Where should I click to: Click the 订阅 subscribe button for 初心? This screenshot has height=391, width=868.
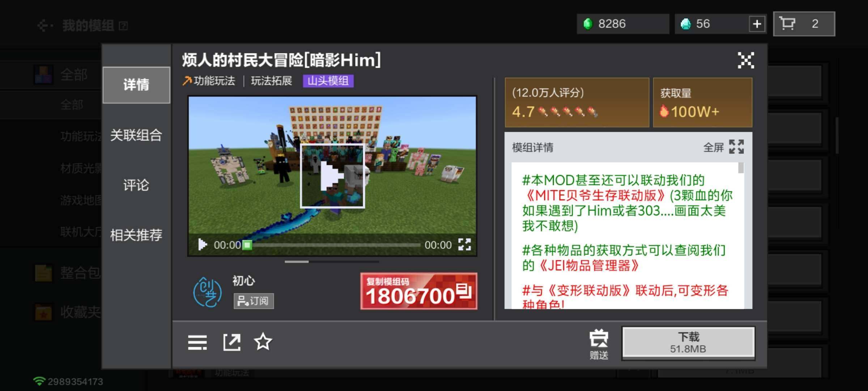click(x=254, y=301)
